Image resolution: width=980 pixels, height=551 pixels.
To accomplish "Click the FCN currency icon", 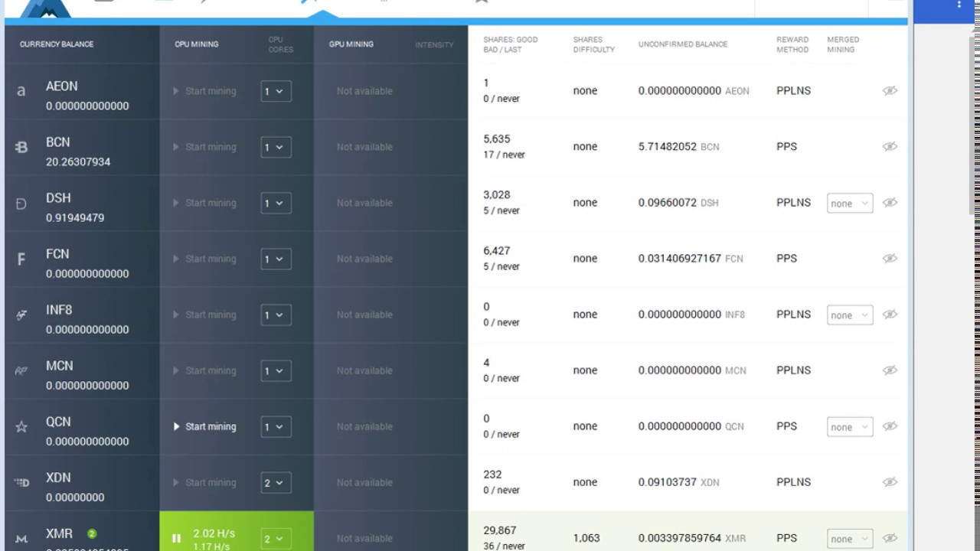I will (21, 259).
